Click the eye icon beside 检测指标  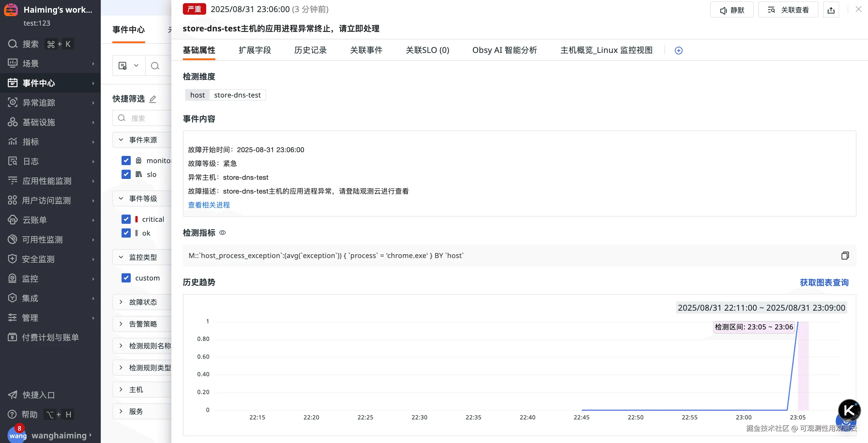click(x=222, y=233)
